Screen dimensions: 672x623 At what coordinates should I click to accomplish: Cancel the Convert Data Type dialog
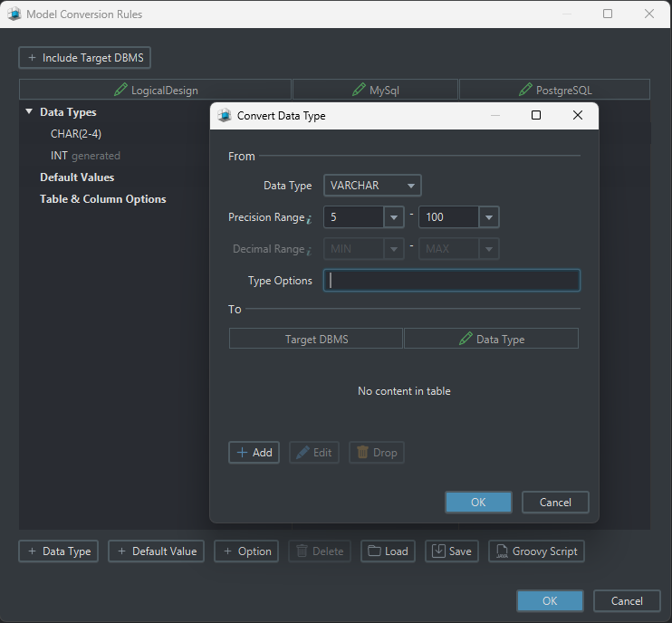point(555,503)
